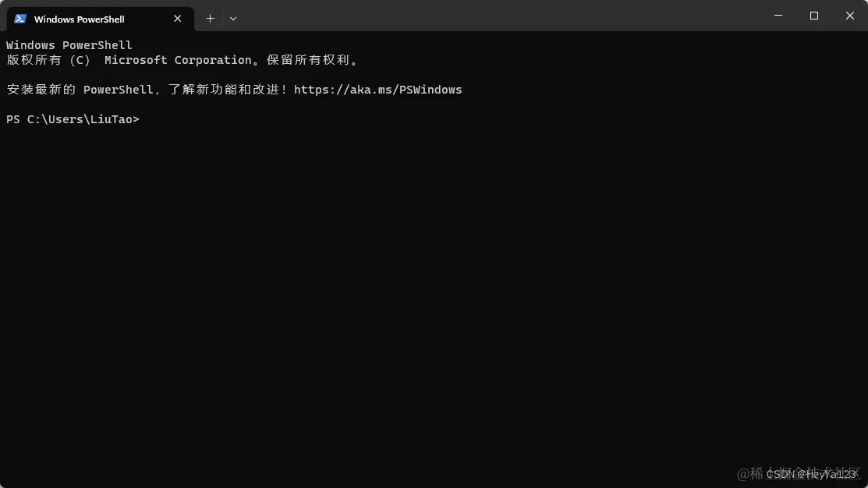Click the tab title text Windows PowerShell

[x=79, y=19]
